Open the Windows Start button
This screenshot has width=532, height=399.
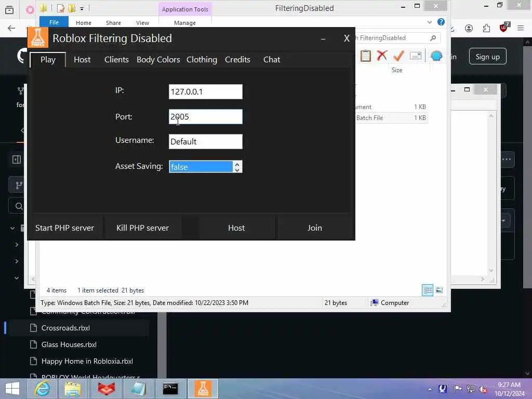(12, 389)
